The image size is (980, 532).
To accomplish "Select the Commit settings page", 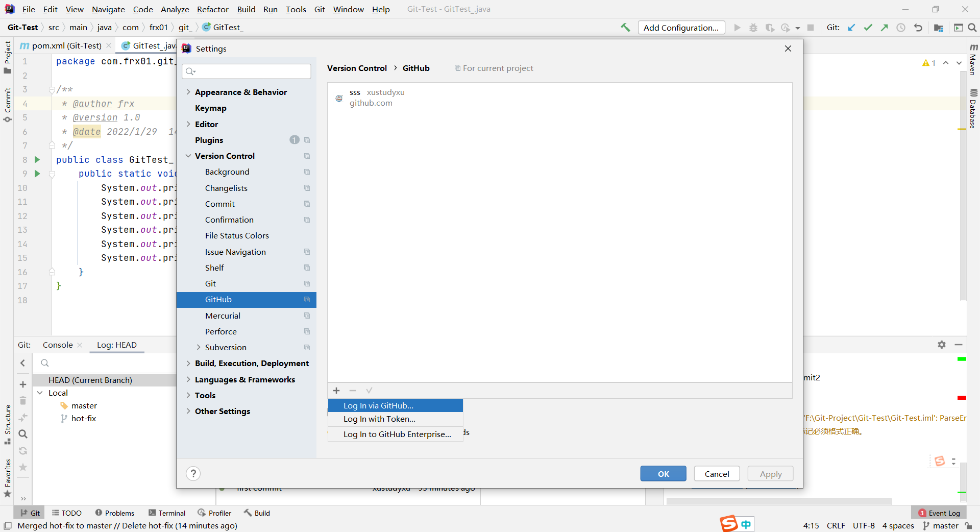I will 247,204.
